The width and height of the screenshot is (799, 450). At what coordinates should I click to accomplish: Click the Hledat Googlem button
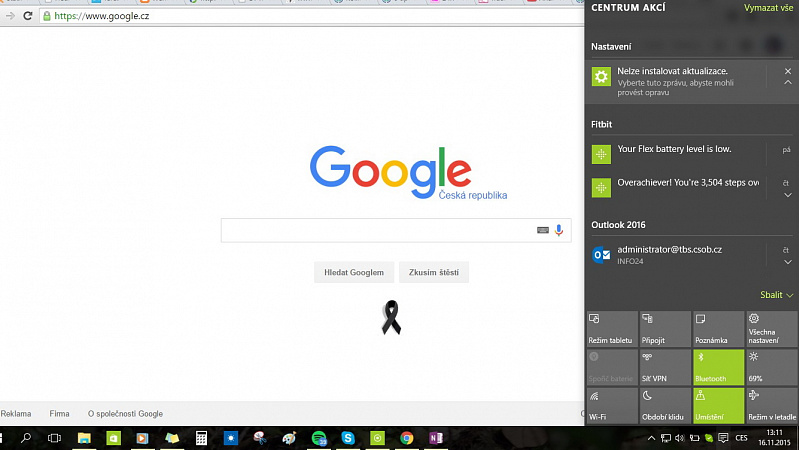(354, 272)
